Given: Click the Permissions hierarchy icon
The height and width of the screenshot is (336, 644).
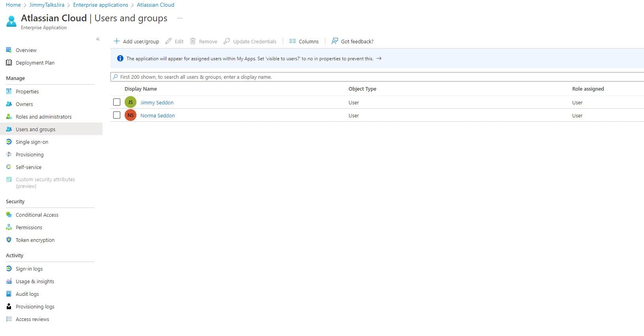Looking at the screenshot, I should (x=9, y=227).
